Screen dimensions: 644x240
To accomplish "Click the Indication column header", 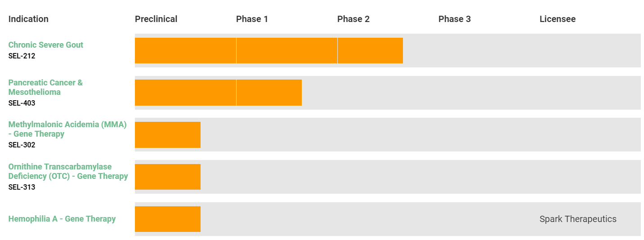I will coord(28,19).
